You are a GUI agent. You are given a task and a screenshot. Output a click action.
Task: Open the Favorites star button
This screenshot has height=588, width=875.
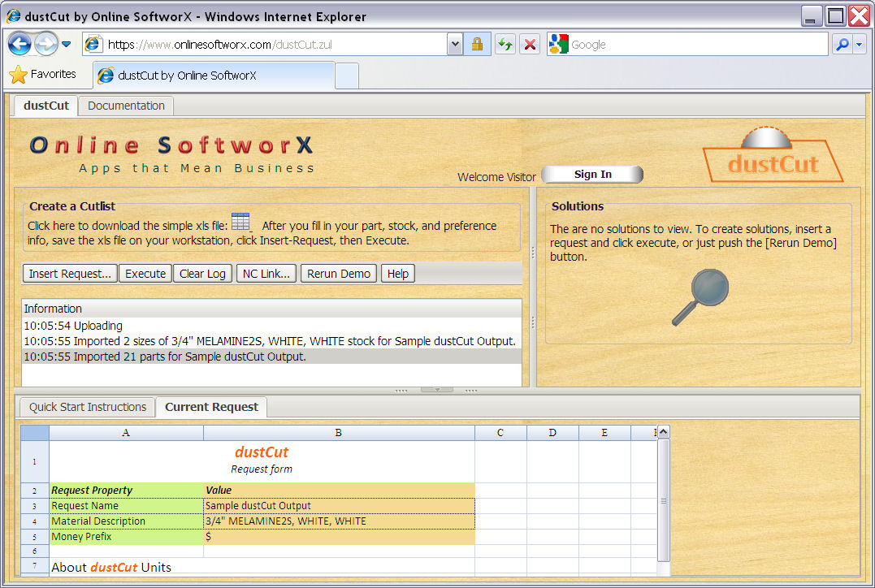pyautogui.click(x=42, y=74)
